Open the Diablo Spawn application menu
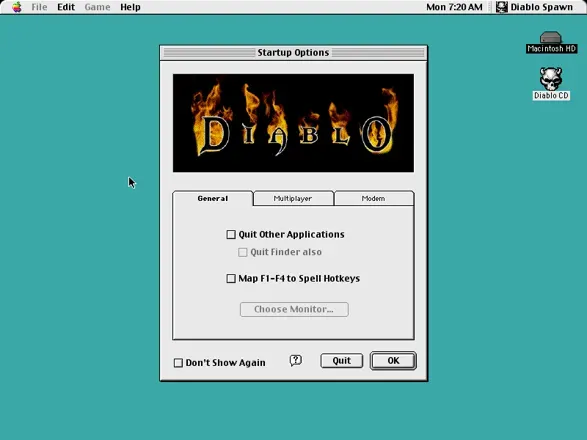The height and width of the screenshot is (440, 587). [534, 7]
